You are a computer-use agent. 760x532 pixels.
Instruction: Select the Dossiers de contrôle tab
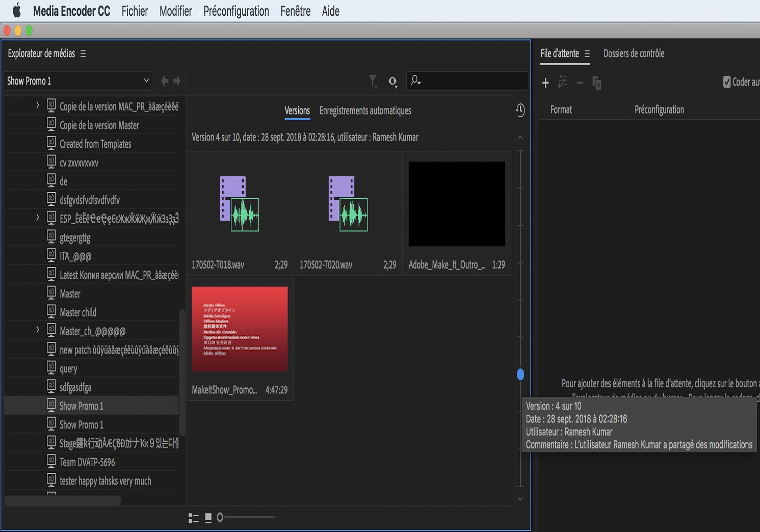click(x=634, y=54)
